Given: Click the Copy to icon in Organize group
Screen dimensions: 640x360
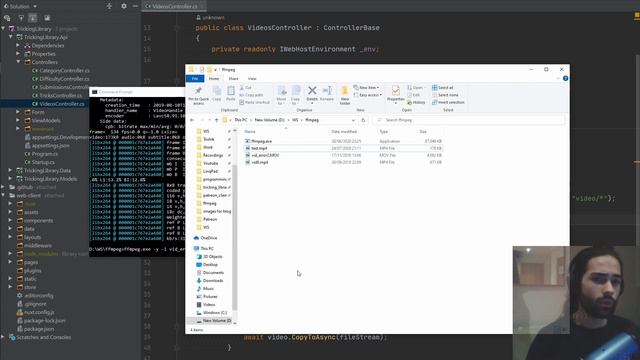Looking at the screenshot, I should [296, 96].
